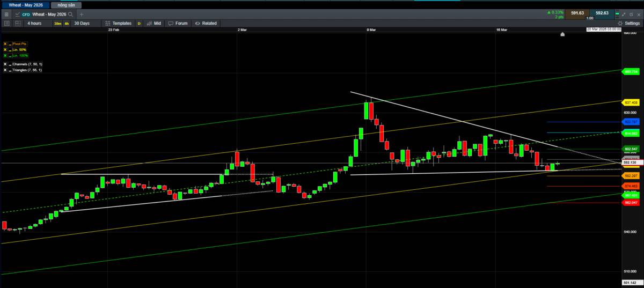
Task: Click the 614.082 green price tag
Action: point(631,133)
